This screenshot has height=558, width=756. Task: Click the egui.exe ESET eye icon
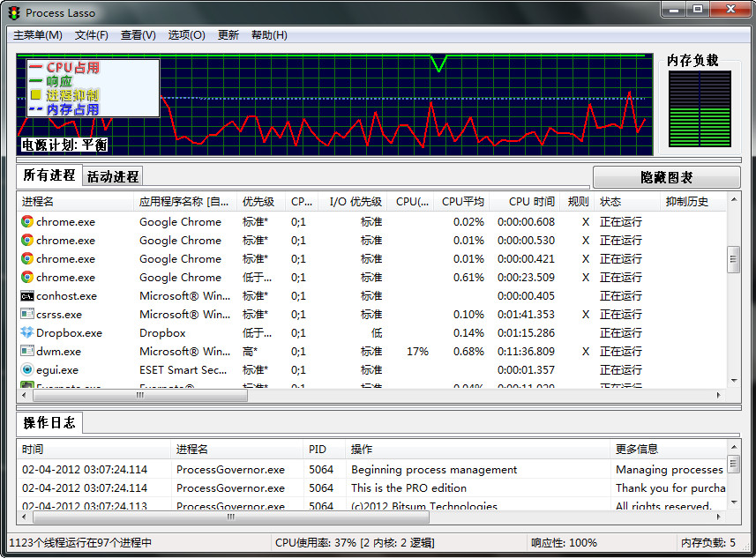pyautogui.click(x=27, y=369)
